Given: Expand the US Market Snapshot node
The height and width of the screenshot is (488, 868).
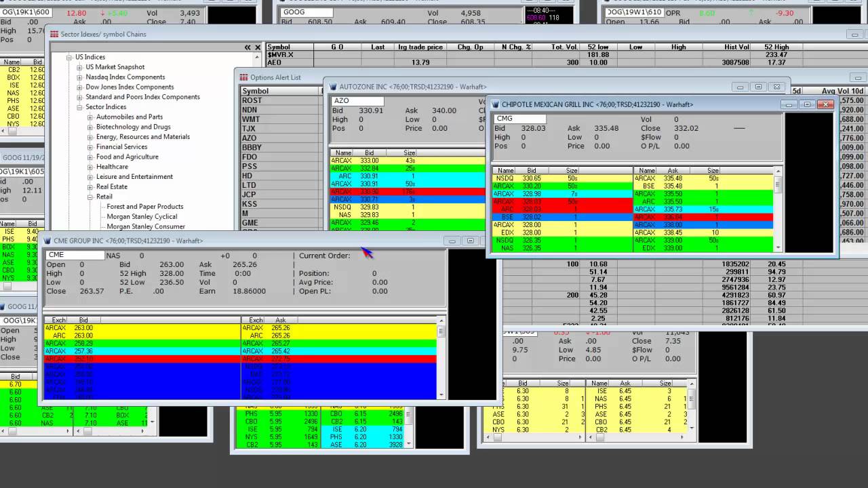Looking at the screenshot, I should [x=79, y=67].
